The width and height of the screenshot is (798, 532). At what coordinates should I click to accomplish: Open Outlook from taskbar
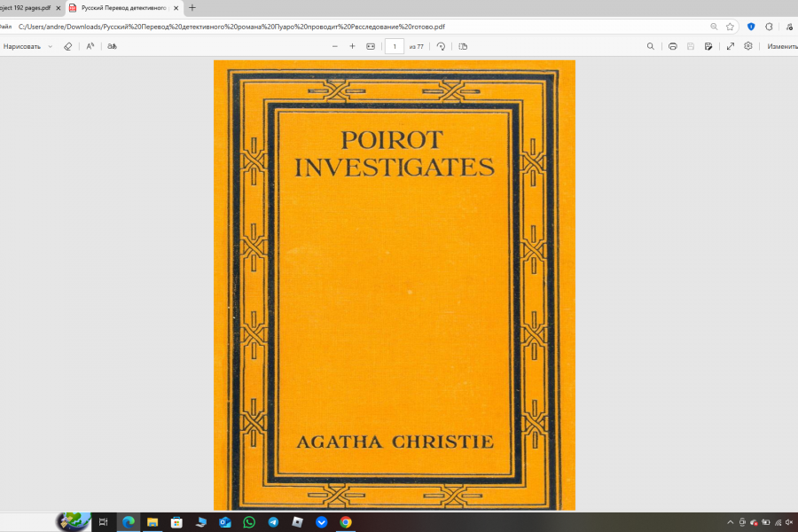(x=225, y=522)
